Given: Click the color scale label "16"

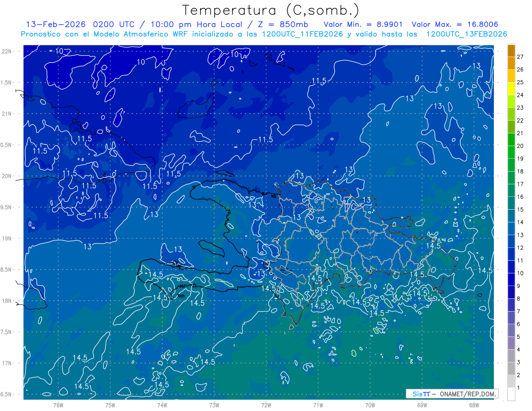Looking at the screenshot, I should 520,197.
